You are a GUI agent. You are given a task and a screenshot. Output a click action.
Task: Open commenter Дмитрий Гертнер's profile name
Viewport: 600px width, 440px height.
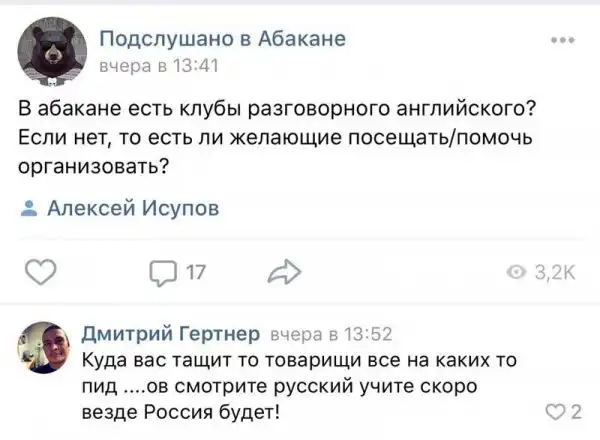(x=169, y=335)
